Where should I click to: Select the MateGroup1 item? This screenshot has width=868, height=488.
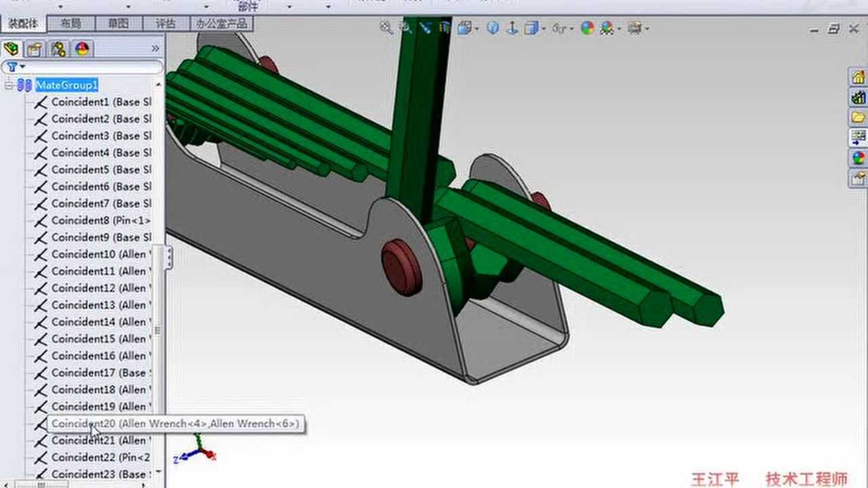(x=67, y=85)
